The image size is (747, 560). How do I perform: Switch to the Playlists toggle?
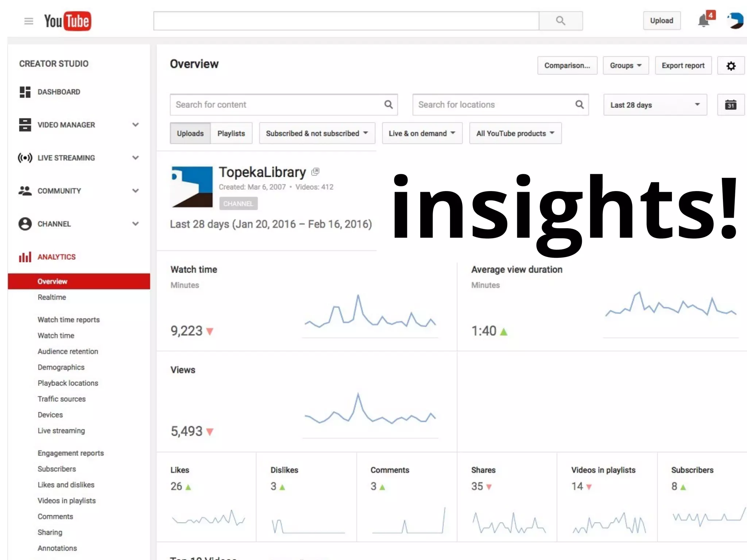click(x=231, y=133)
